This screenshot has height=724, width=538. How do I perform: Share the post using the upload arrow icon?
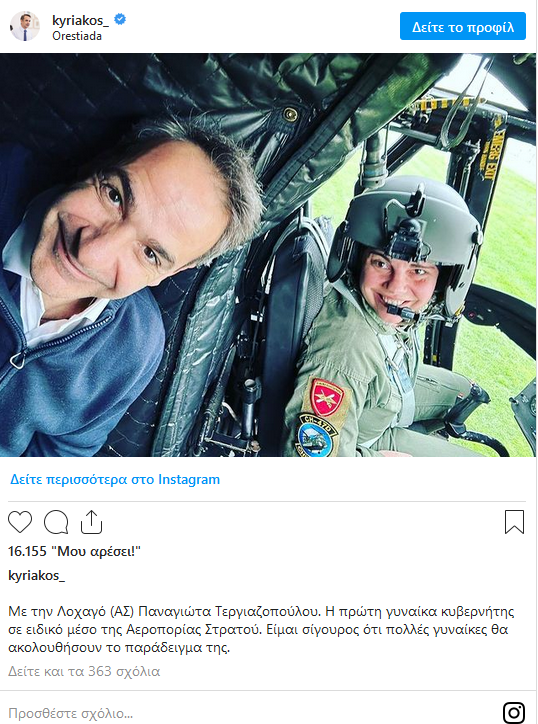click(91, 522)
